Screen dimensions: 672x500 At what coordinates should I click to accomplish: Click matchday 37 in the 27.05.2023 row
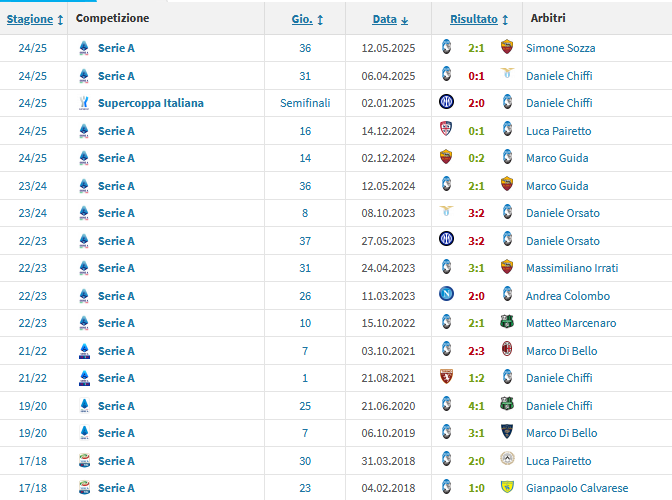305,240
